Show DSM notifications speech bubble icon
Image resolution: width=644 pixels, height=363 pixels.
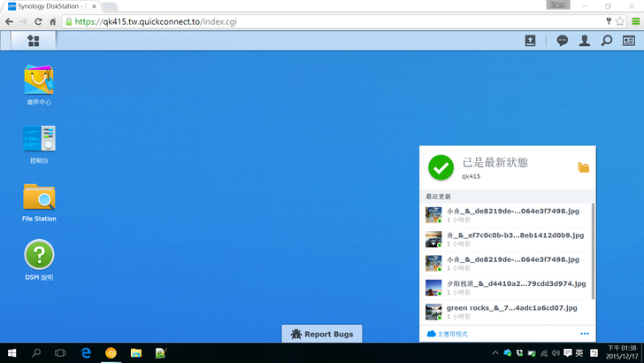pyautogui.click(x=563, y=41)
